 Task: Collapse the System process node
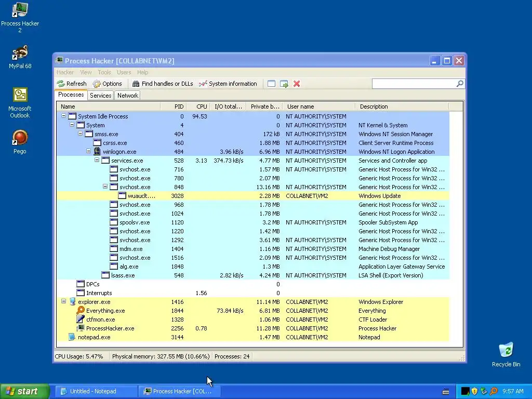pyautogui.click(x=72, y=125)
